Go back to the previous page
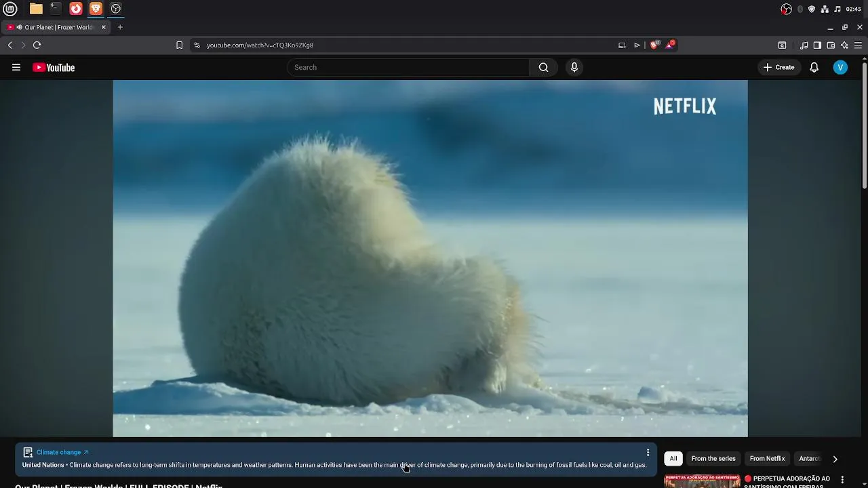 [x=10, y=45]
